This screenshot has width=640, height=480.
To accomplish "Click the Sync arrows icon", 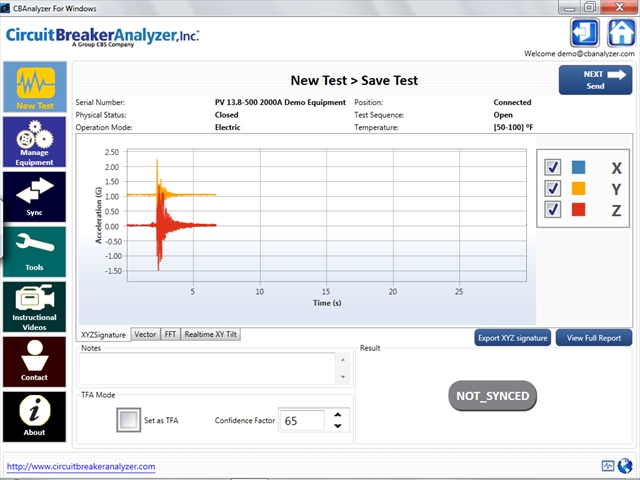I will (x=35, y=197).
